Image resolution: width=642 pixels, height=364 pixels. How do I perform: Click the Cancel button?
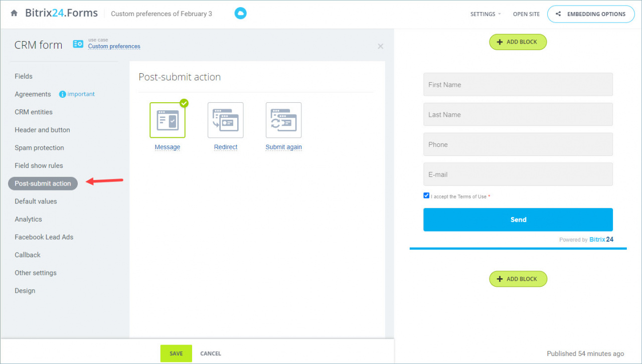(x=211, y=353)
